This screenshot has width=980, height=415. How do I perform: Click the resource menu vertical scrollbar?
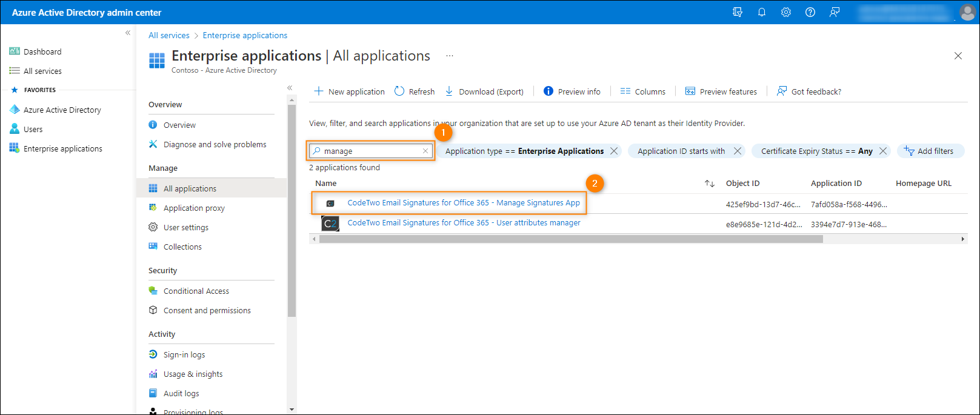292,210
